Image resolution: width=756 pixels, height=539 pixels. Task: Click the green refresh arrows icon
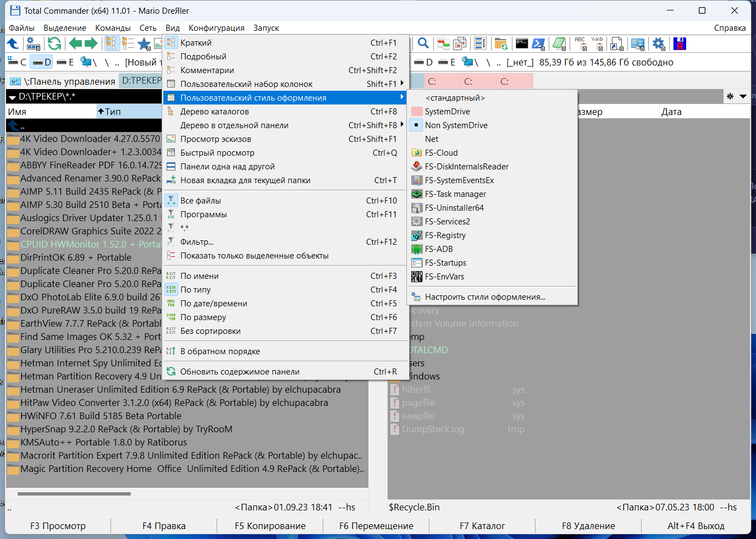54,43
